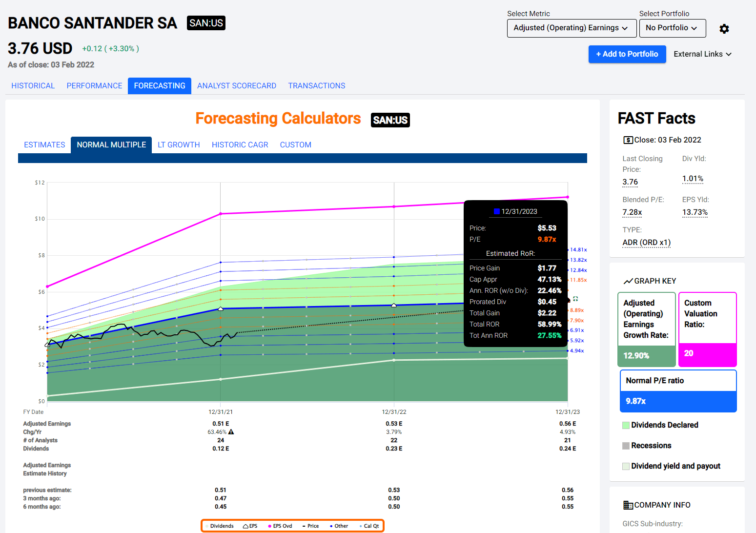Toggle Price series in chart legend
This screenshot has width=756, height=533.
click(x=310, y=526)
